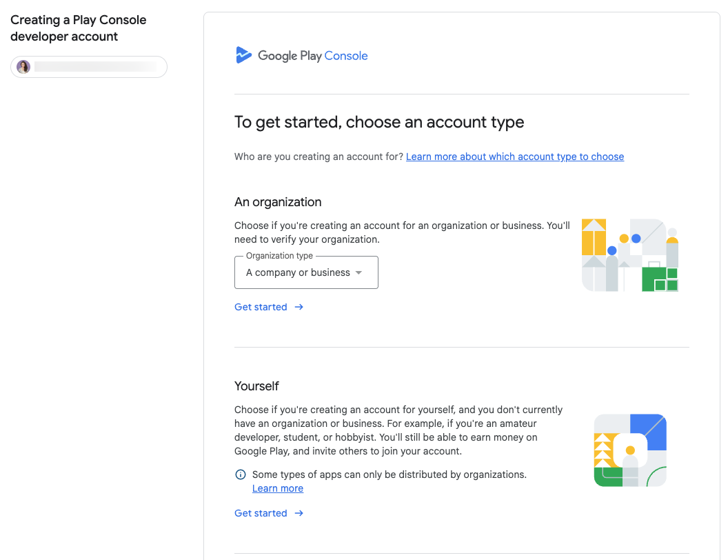Image resolution: width=728 pixels, height=560 pixels.
Task: Click the arrow icon beside organization's Get started
Action: click(x=299, y=307)
